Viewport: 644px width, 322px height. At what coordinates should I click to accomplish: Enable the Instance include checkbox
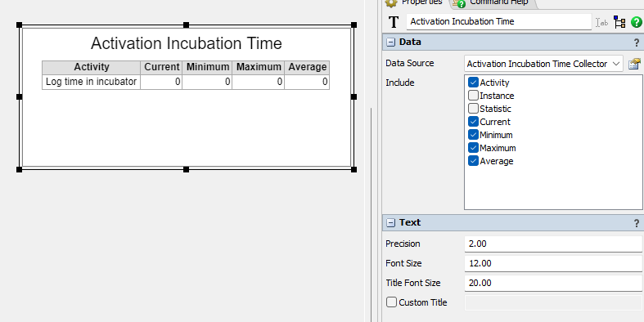coord(473,96)
